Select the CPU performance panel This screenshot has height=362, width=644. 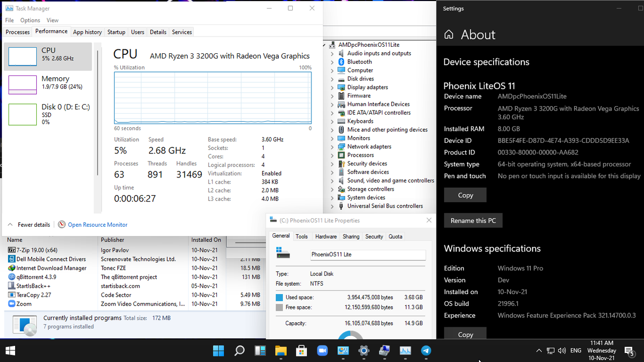(48, 56)
